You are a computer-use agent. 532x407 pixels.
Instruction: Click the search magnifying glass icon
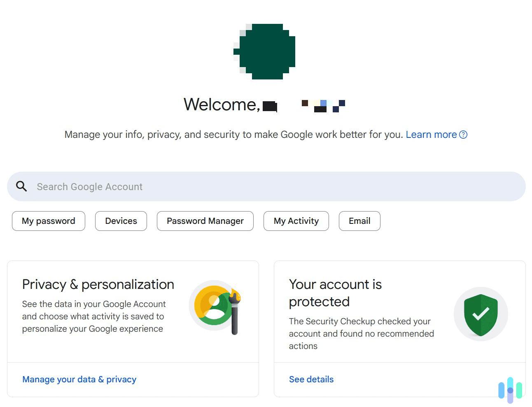click(21, 186)
